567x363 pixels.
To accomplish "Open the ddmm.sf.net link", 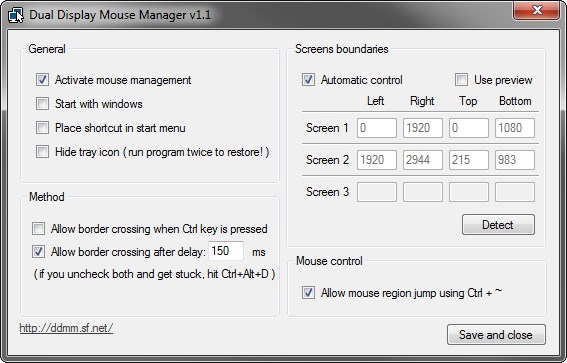I will (66, 328).
